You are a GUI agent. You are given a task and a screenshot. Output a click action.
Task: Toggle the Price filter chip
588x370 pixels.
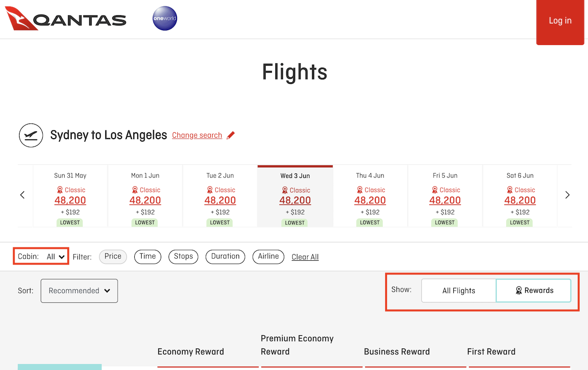(113, 256)
